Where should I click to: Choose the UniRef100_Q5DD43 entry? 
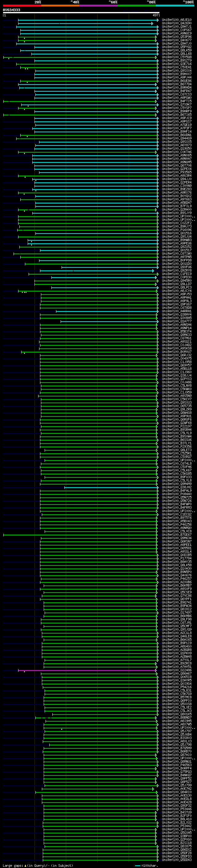tap(177, 860)
